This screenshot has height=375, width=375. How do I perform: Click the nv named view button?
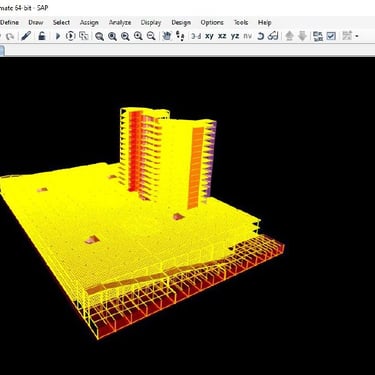click(247, 36)
